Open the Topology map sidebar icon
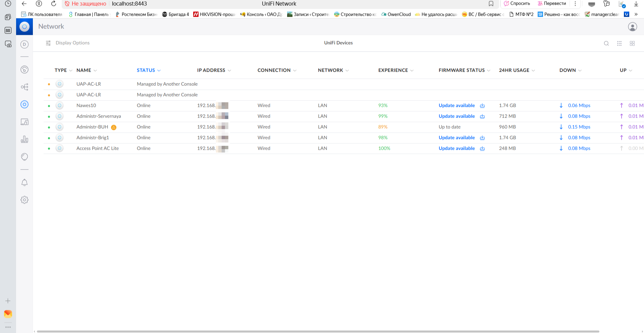Viewport: 644px width, 333px height. (24, 87)
